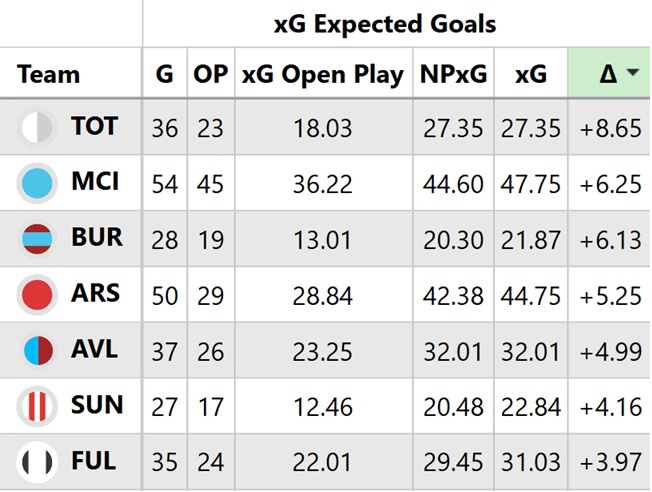This screenshot has width=652, height=492.
Task: Sort table by Team column
Action: (49, 74)
